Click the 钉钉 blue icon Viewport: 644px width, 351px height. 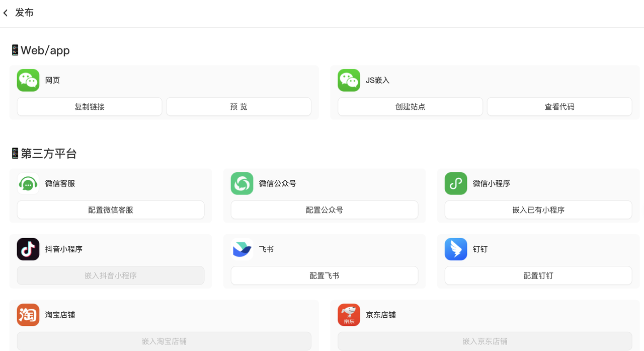click(x=456, y=249)
